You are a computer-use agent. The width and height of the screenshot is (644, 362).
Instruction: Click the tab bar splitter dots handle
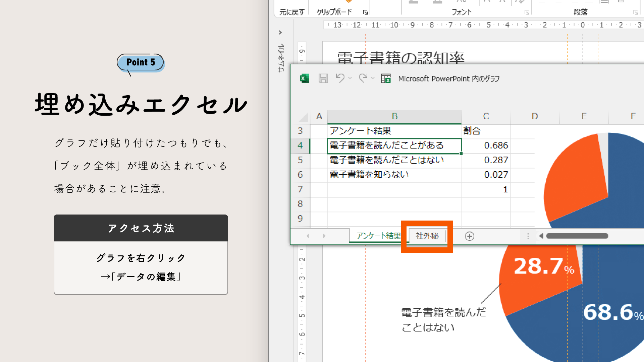tap(528, 236)
